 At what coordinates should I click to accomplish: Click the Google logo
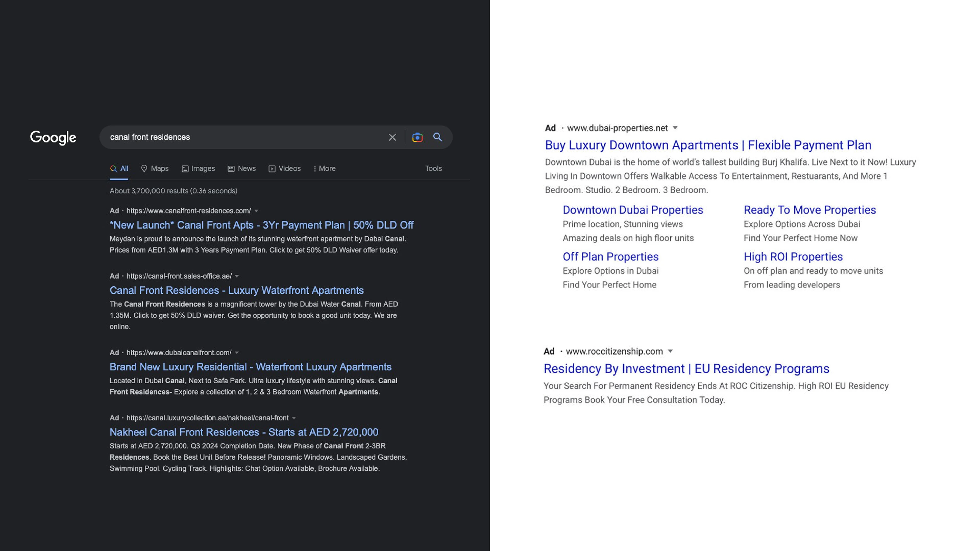coord(53,137)
